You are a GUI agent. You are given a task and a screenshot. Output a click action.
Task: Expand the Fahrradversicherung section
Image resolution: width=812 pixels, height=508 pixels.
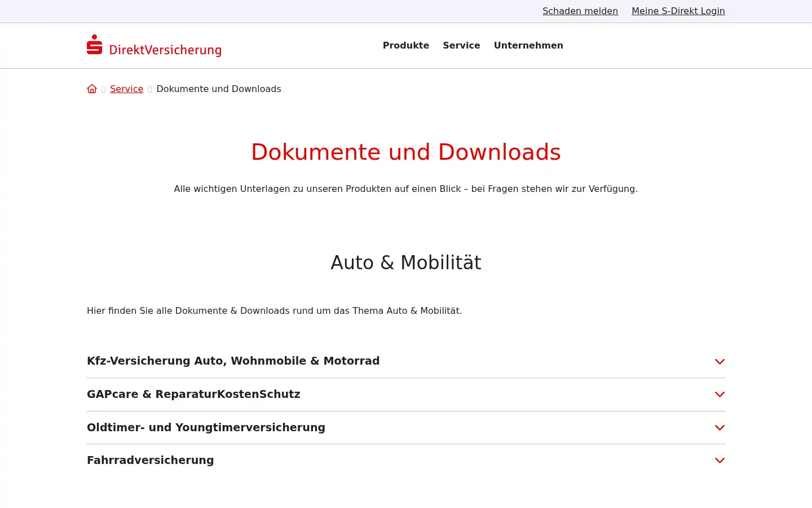[x=406, y=461]
